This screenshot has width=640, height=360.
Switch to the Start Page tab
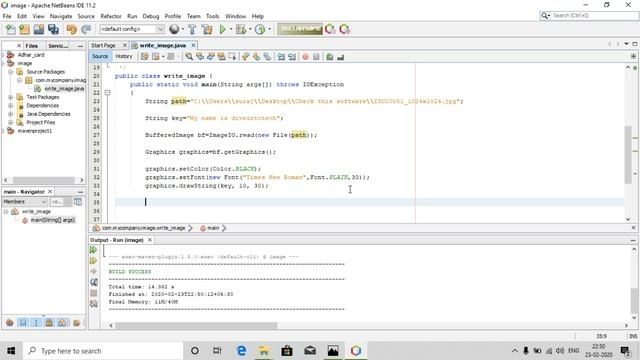103,45
